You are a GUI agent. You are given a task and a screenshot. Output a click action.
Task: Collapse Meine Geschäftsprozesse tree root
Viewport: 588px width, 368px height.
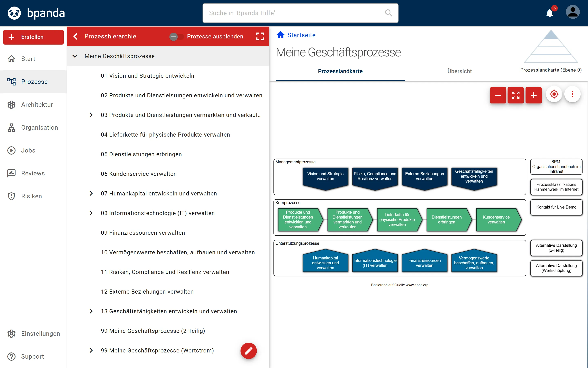(x=75, y=56)
